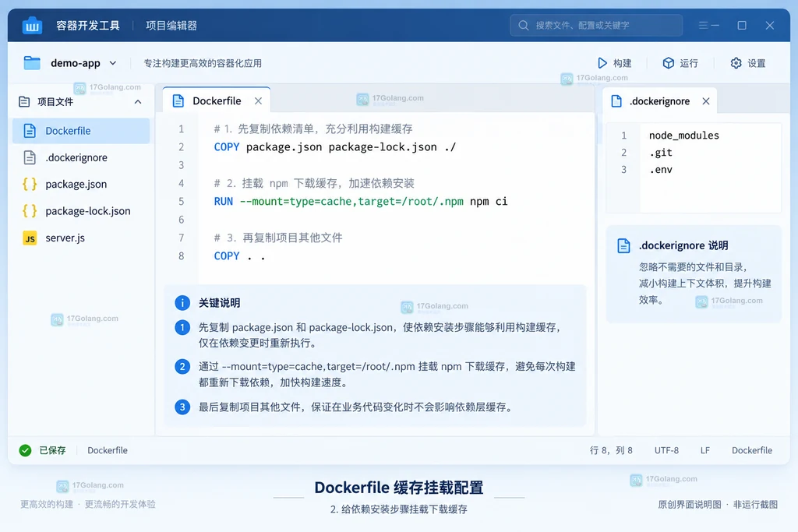This screenshot has height=532, width=798.
Task: Click the 项目文件 panel list icon
Action: (24, 102)
